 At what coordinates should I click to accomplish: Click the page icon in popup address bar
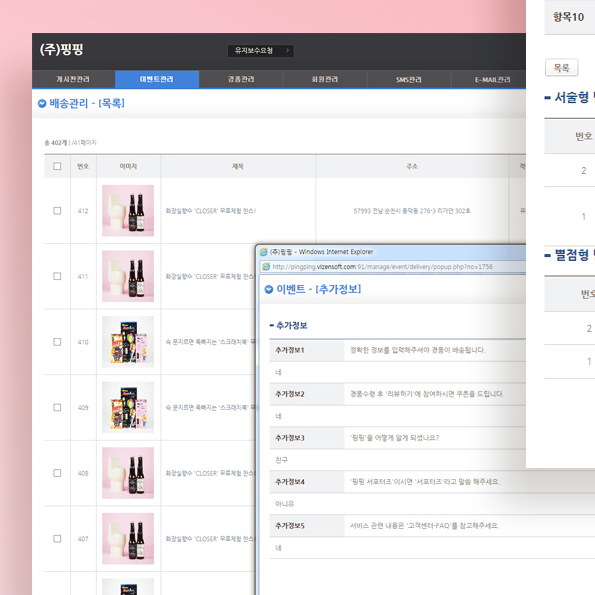pos(266,267)
